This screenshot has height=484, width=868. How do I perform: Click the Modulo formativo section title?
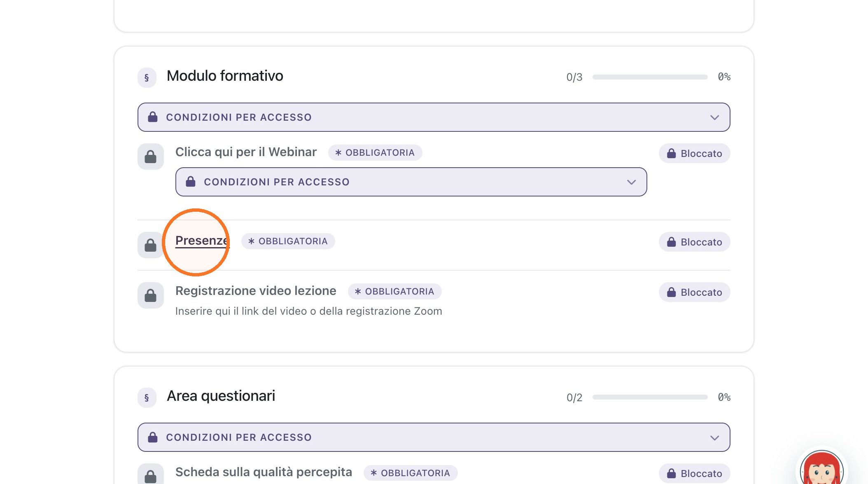(225, 76)
